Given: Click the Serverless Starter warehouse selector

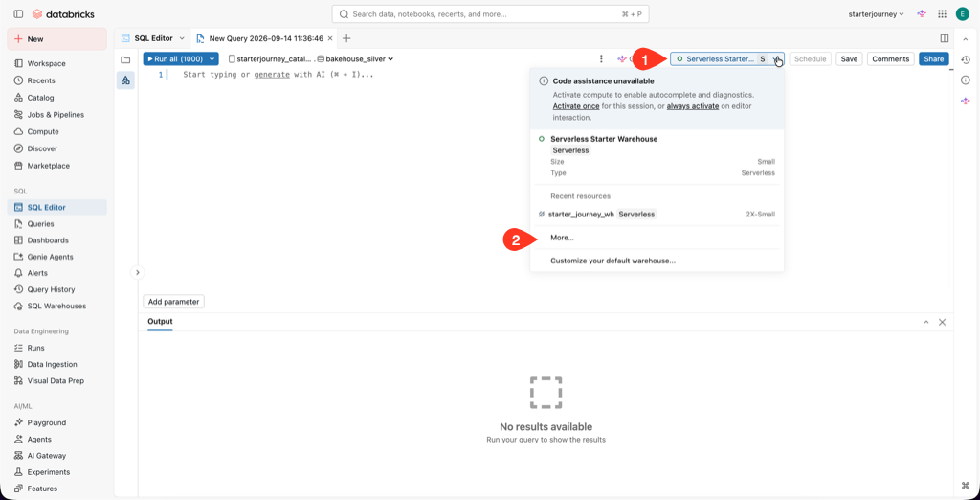Looking at the screenshot, I should click(727, 58).
